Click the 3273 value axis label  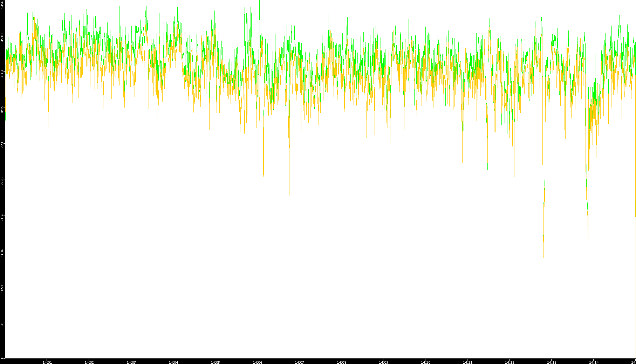(2, 145)
